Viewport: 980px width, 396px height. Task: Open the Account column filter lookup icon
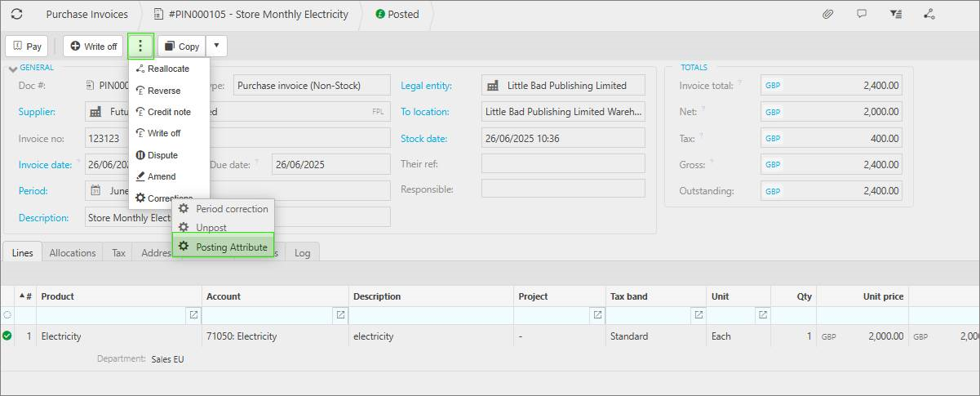tap(340, 315)
